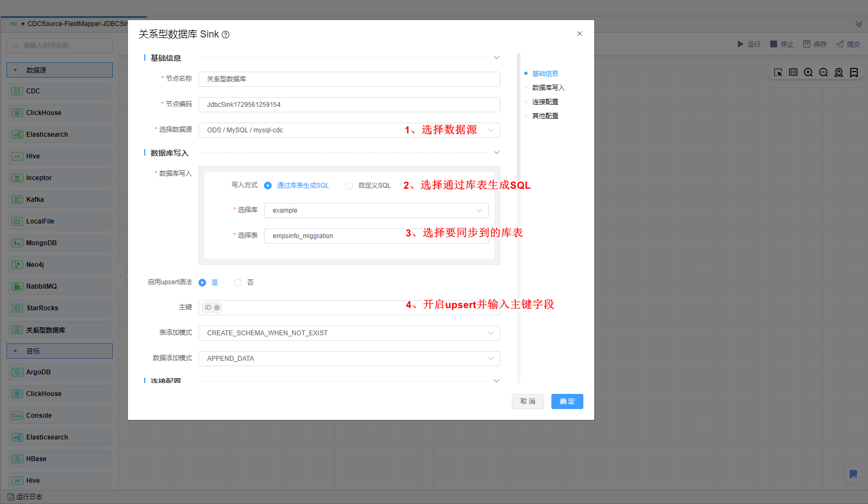
Task: Activate the marquee area selection tool
Action: (x=777, y=73)
